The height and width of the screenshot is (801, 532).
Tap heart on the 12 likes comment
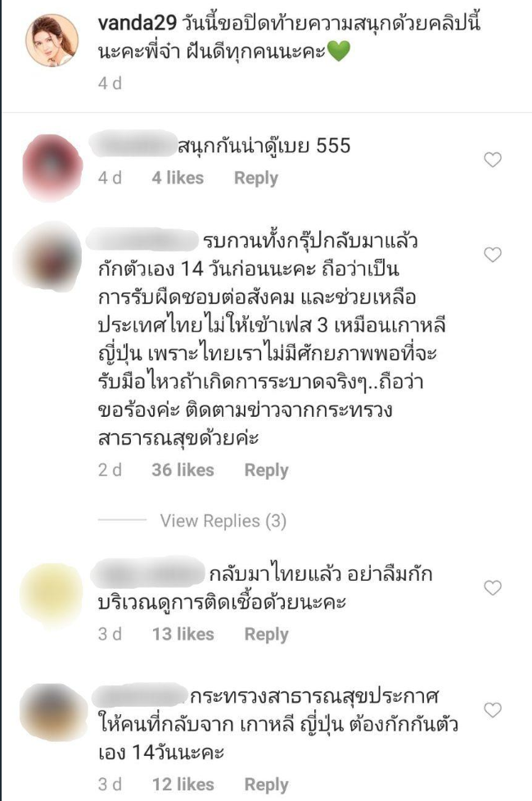492,709
